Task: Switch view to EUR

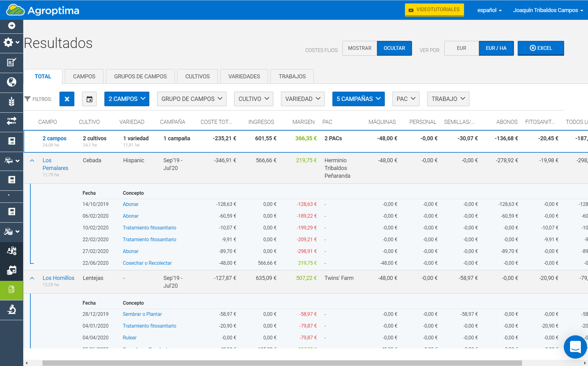Action: pyautogui.click(x=461, y=48)
